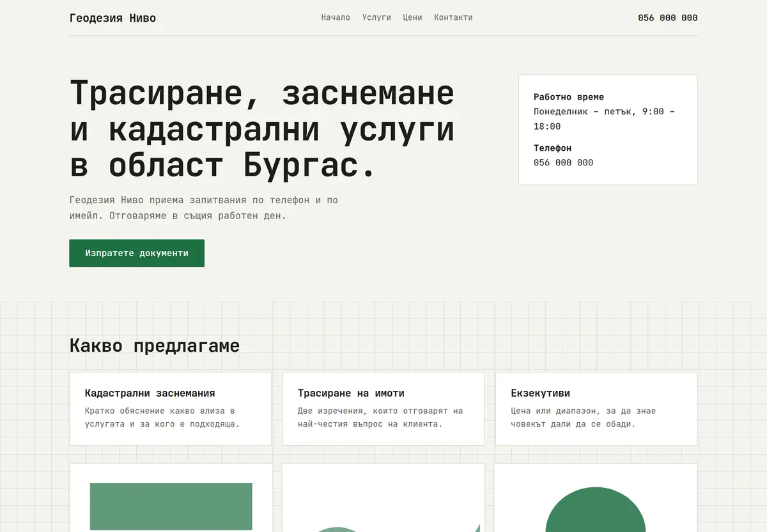Image resolution: width=767 pixels, height=532 pixels.
Task: Click the phone number under Телефон label
Action: [x=563, y=162]
